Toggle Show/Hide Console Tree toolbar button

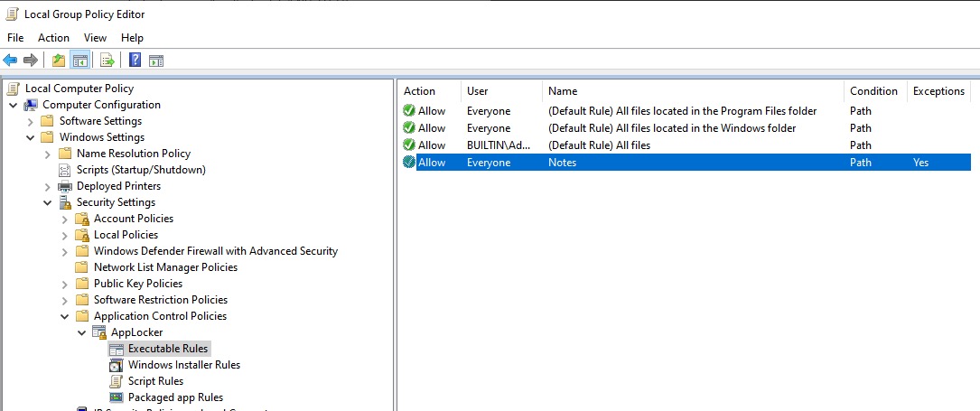coord(79,61)
